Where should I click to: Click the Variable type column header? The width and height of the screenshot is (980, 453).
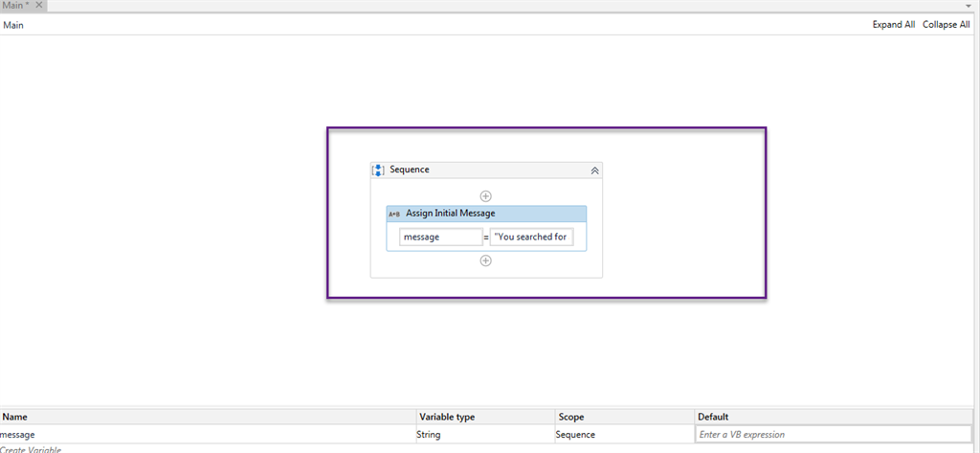(x=485, y=417)
